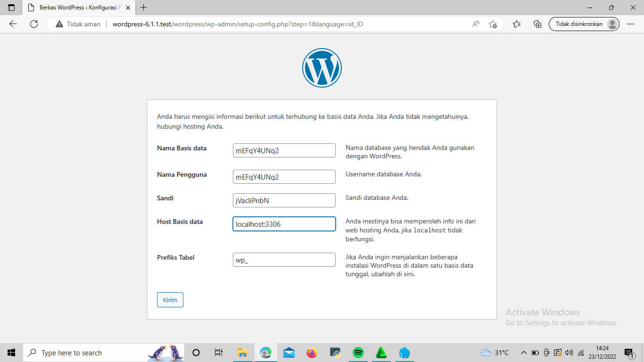Close the Berkas WordPress tab
This screenshot has width=644, height=362.
[x=128, y=8]
